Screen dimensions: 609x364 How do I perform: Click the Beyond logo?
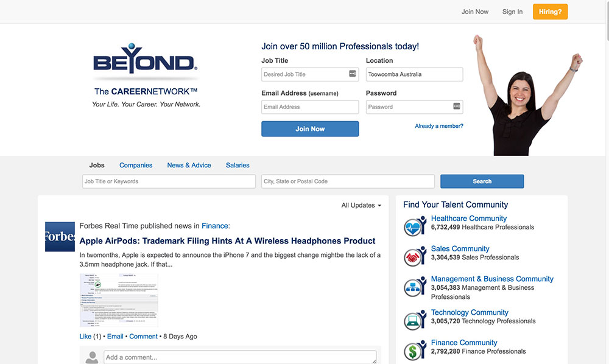pyautogui.click(x=146, y=58)
